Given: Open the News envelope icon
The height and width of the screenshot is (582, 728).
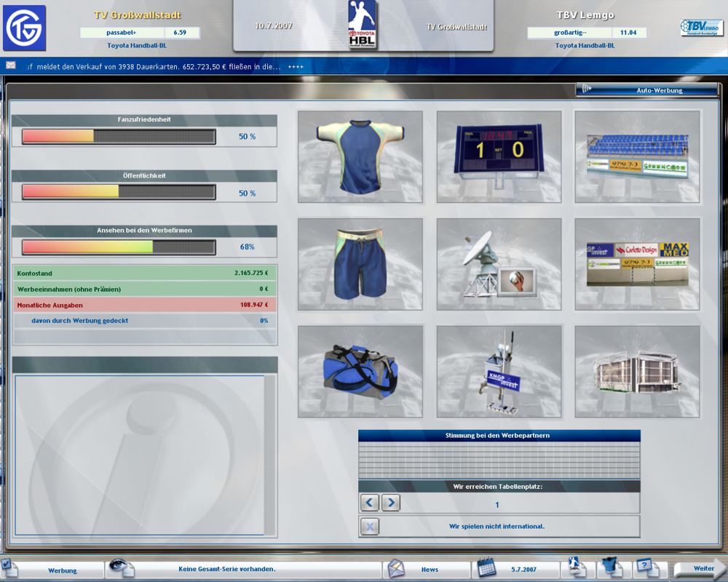Looking at the screenshot, I should (395, 568).
